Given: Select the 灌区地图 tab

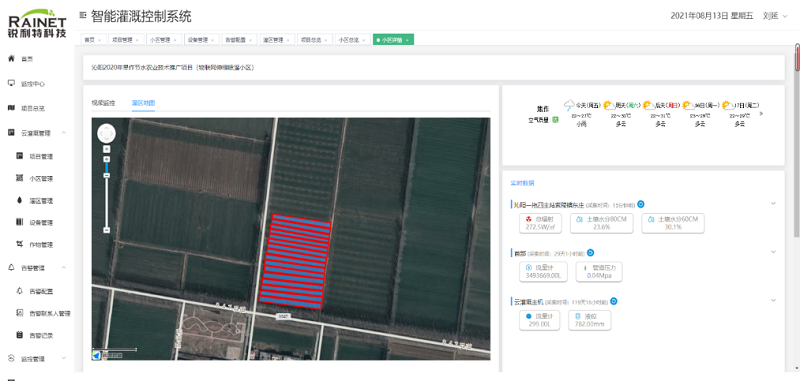Looking at the screenshot, I should (143, 103).
